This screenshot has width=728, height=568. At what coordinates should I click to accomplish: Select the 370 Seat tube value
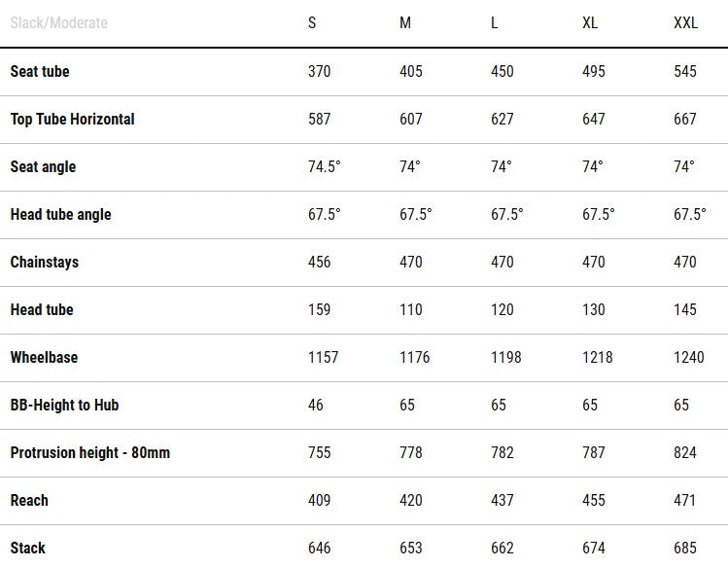point(320,71)
